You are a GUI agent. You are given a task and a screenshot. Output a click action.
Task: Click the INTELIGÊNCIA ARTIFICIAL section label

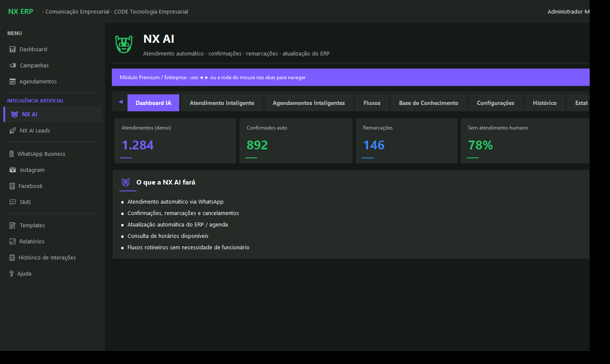[35, 101]
